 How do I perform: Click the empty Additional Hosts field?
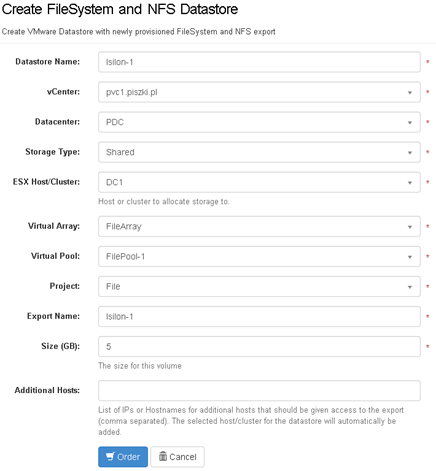[x=259, y=391]
